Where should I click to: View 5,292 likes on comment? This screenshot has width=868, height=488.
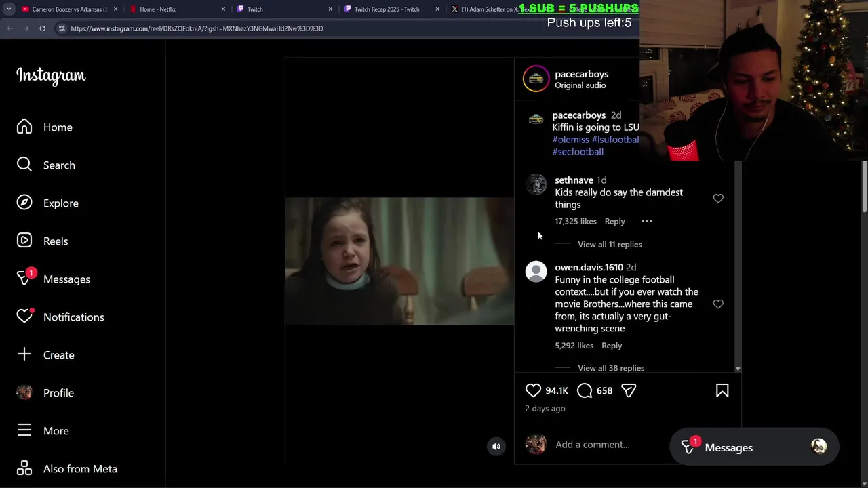tap(574, 345)
